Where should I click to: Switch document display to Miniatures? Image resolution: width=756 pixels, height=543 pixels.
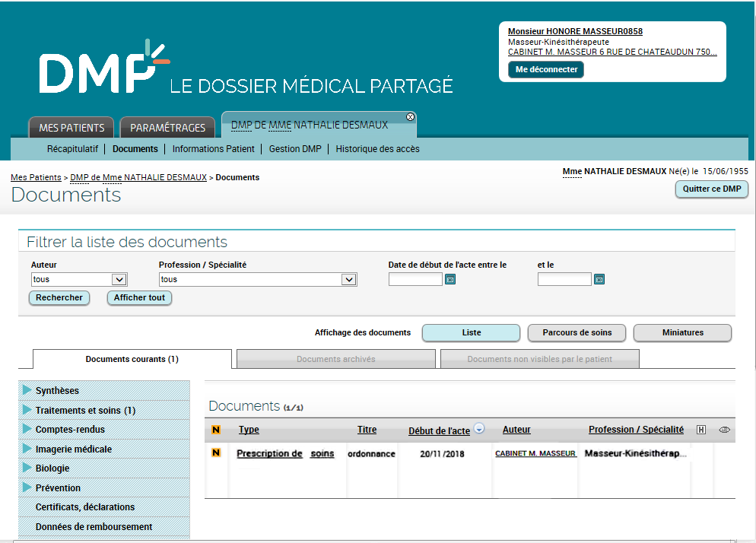[682, 333]
